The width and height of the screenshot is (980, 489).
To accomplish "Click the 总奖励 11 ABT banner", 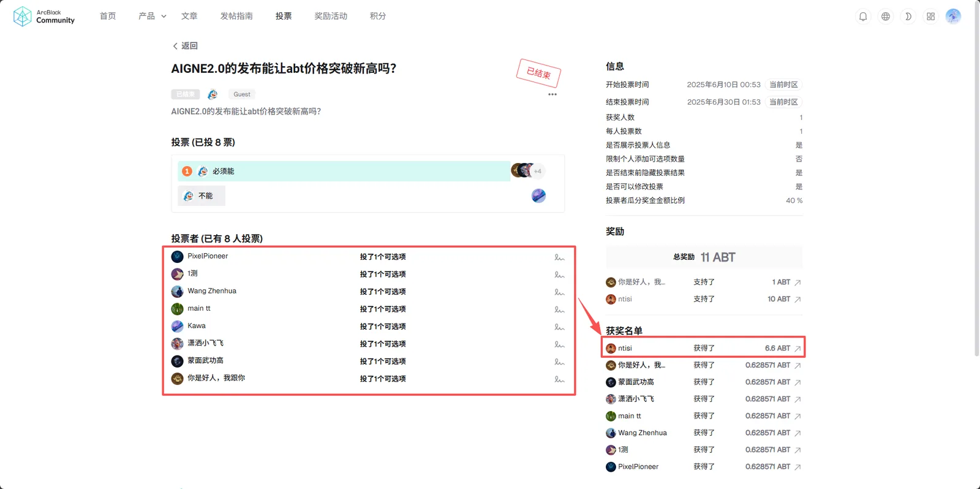I will [704, 257].
